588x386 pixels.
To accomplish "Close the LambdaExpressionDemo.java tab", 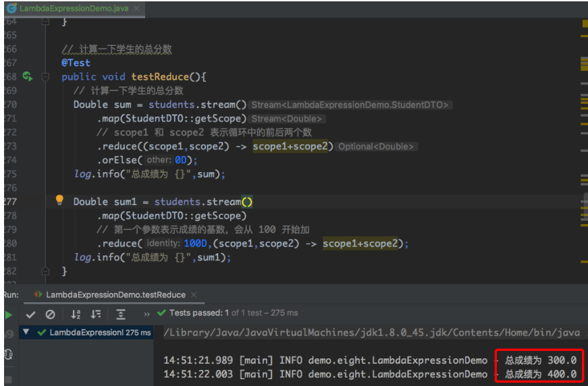I will (137, 8).
